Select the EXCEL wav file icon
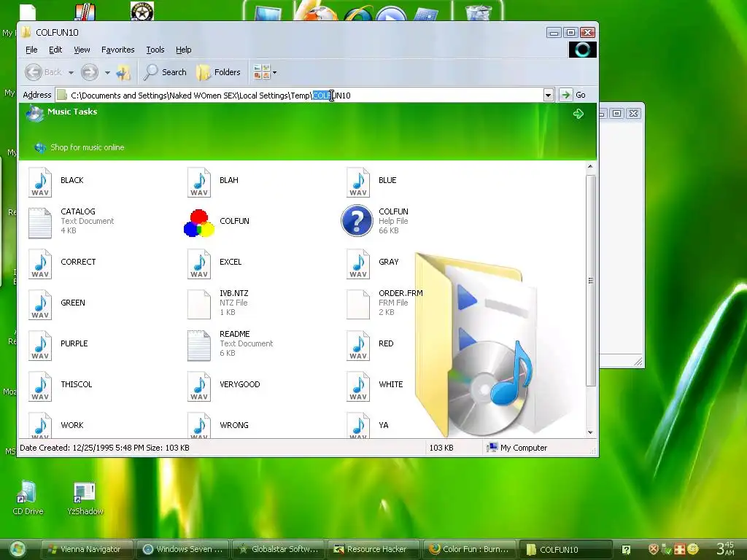The width and height of the screenshot is (747, 560). 199,264
